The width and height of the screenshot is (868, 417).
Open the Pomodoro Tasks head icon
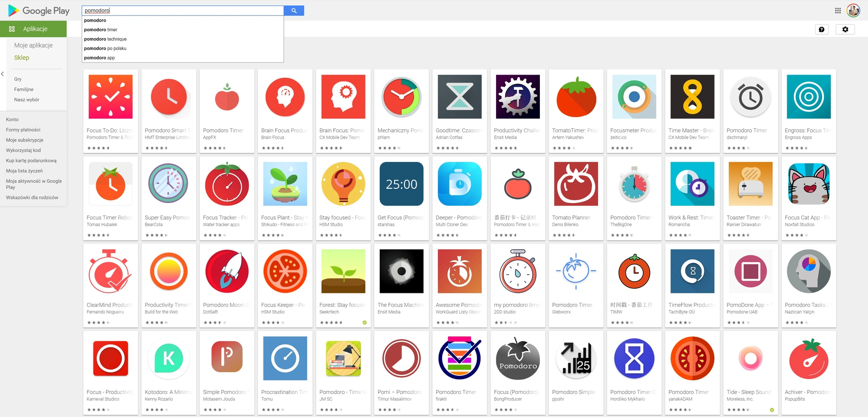[809, 271]
